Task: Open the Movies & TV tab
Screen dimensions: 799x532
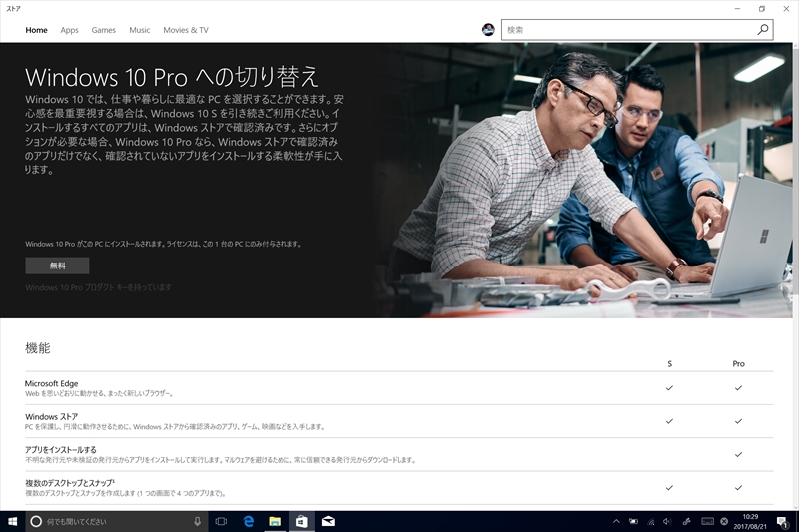Action: tap(186, 30)
